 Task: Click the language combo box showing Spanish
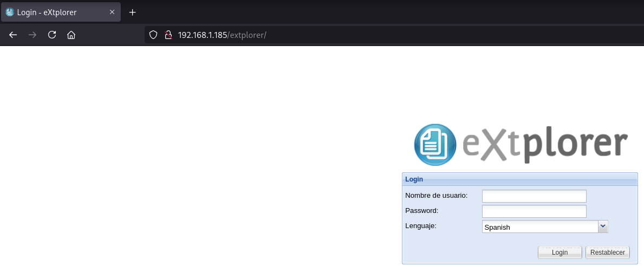[x=539, y=227]
